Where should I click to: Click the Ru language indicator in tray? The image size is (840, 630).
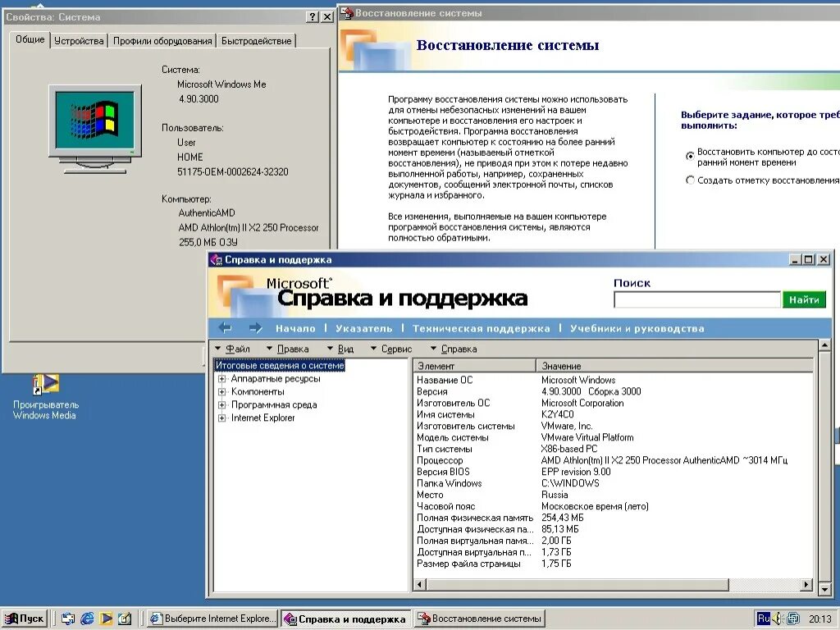tap(764, 619)
